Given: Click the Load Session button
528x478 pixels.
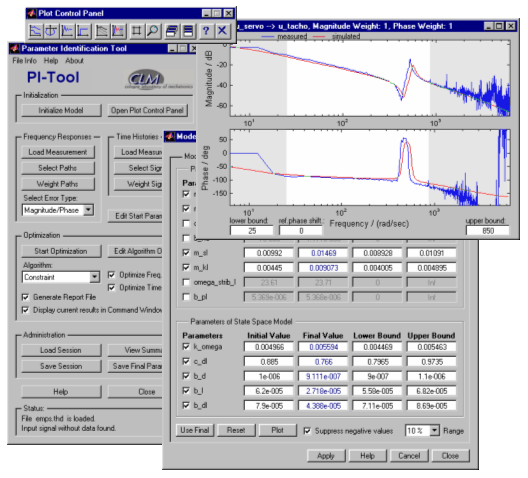Looking at the screenshot, I should pyautogui.click(x=61, y=350).
